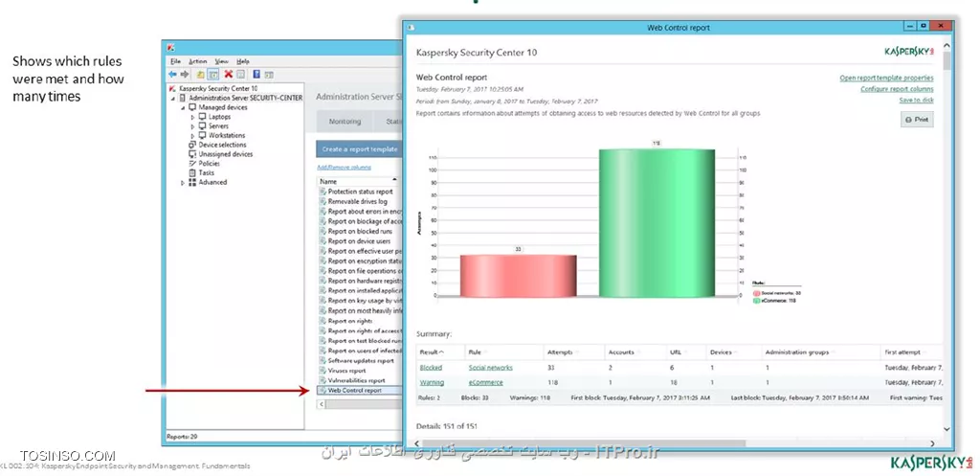Select Report on rights item

click(x=350, y=321)
